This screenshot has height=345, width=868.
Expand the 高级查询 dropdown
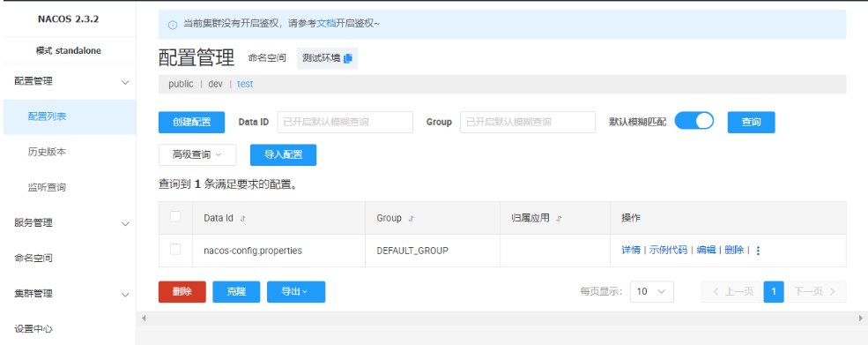pyautogui.click(x=197, y=155)
